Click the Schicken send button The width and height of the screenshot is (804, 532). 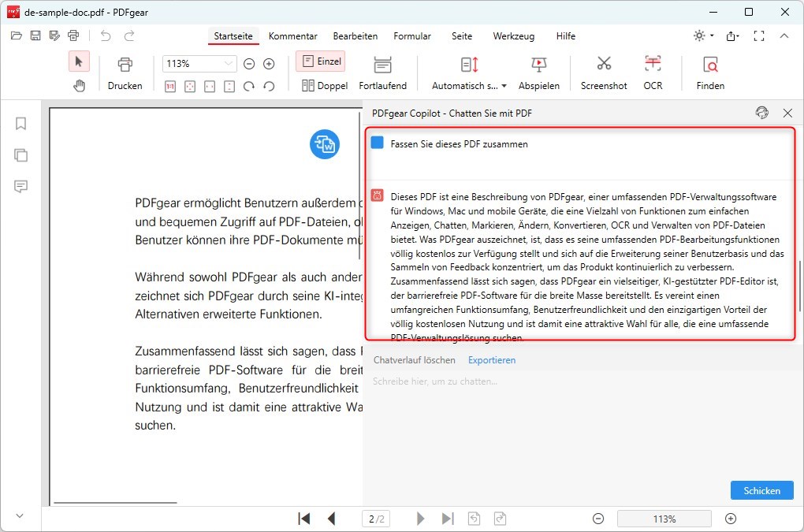tap(762, 490)
